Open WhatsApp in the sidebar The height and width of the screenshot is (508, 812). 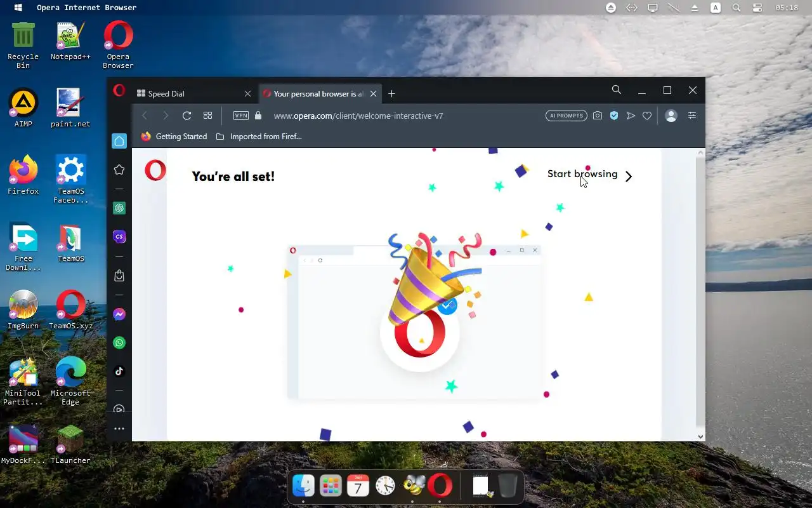click(x=119, y=343)
